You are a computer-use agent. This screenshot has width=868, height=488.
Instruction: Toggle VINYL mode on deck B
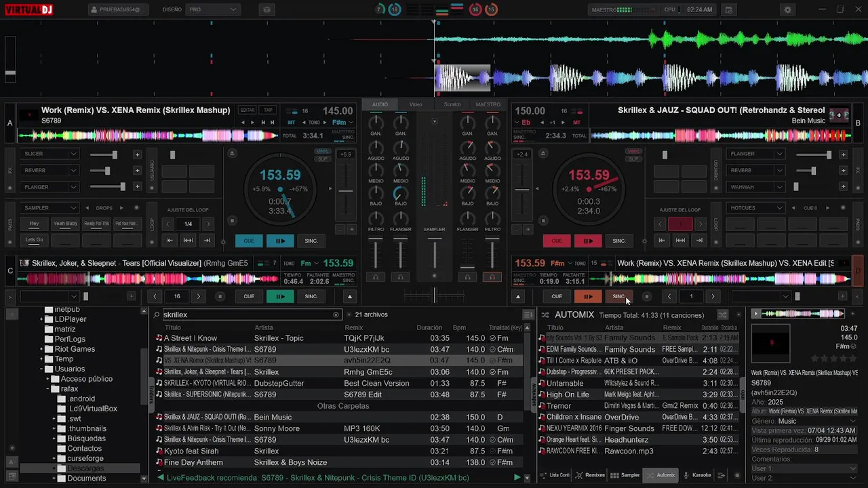[633, 151]
